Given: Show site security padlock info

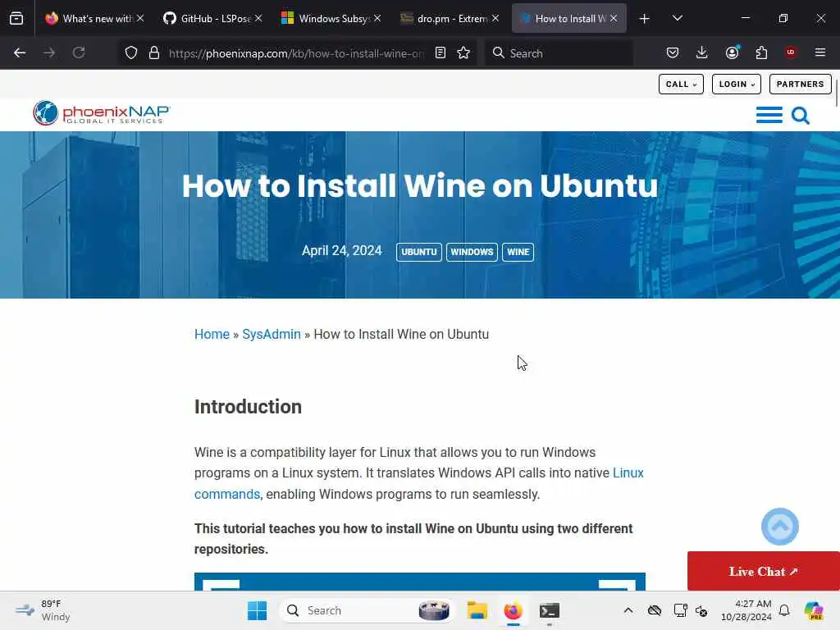Looking at the screenshot, I should coord(154,52).
